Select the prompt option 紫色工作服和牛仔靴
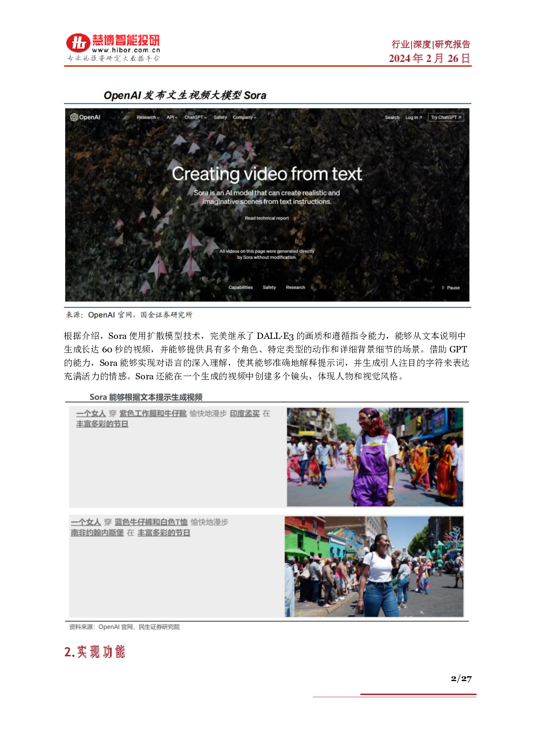 (153, 413)
